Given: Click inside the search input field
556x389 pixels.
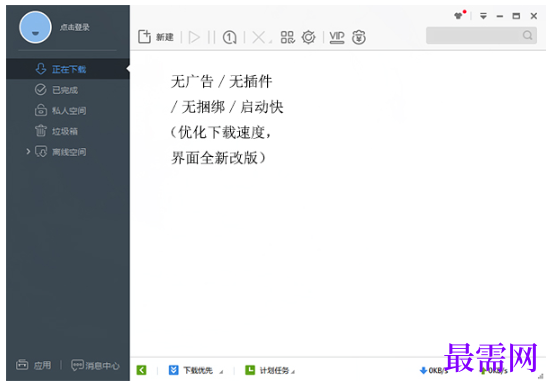Looking at the screenshot, I should [481, 35].
